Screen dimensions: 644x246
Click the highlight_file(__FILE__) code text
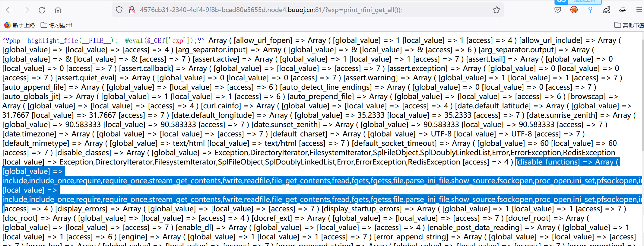click(70, 40)
